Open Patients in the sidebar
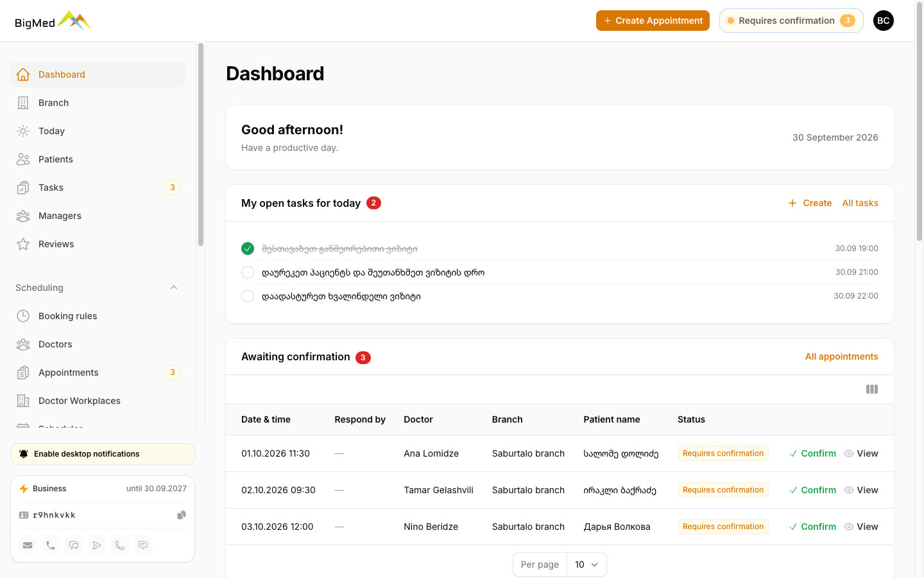The image size is (924, 578). 98,159
